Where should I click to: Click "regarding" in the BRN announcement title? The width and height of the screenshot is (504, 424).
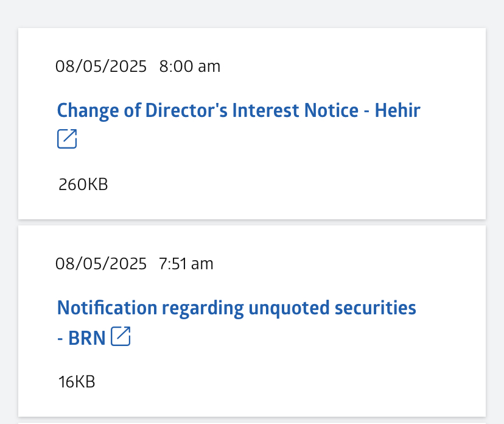coord(203,309)
